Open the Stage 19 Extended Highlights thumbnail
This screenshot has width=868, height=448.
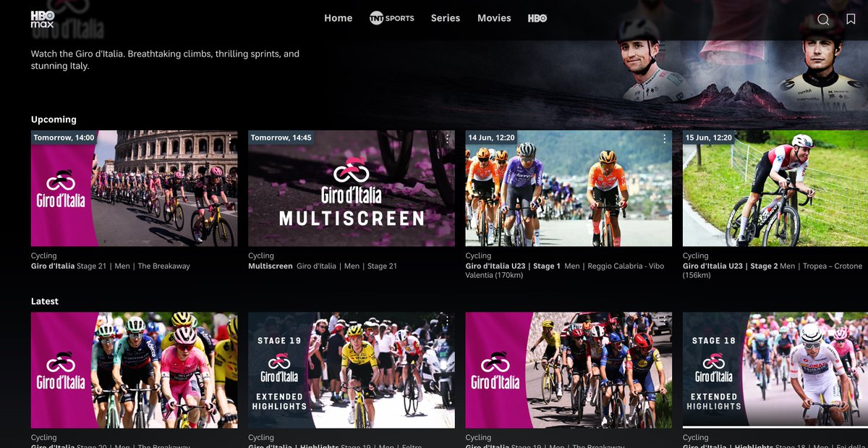[x=352, y=370]
